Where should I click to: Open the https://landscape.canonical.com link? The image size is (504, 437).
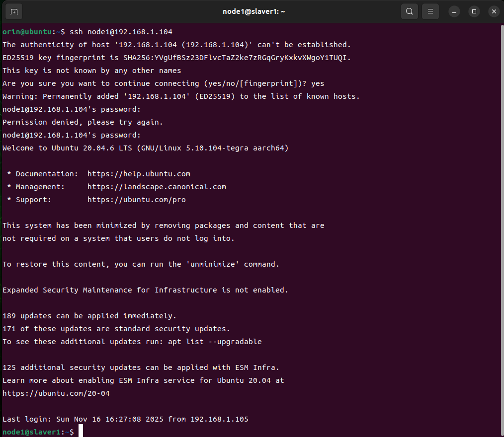157,187
